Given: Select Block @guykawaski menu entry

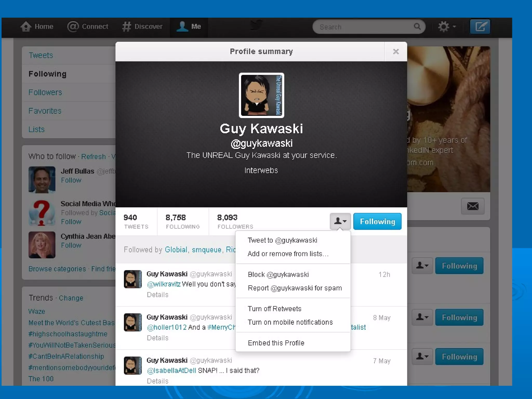Looking at the screenshot, I should (x=278, y=275).
